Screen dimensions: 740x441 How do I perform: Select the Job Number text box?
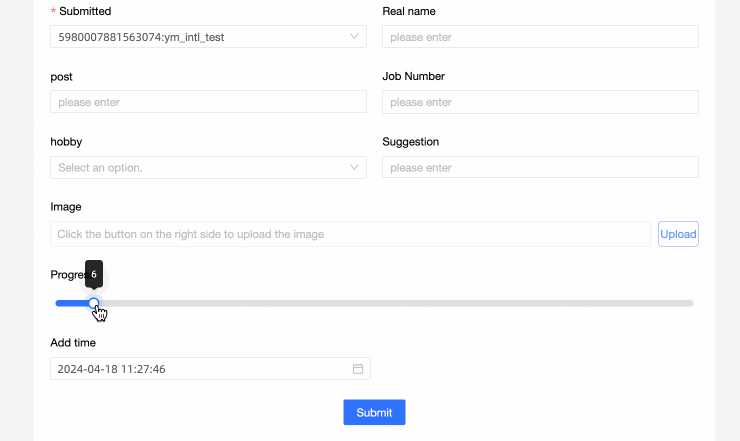(539, 102)
